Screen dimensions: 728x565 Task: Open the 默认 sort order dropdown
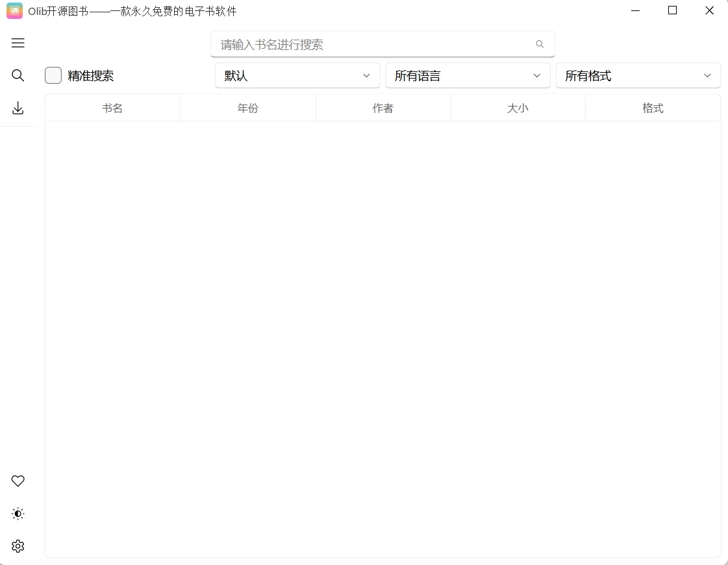[x=297, y=75]
